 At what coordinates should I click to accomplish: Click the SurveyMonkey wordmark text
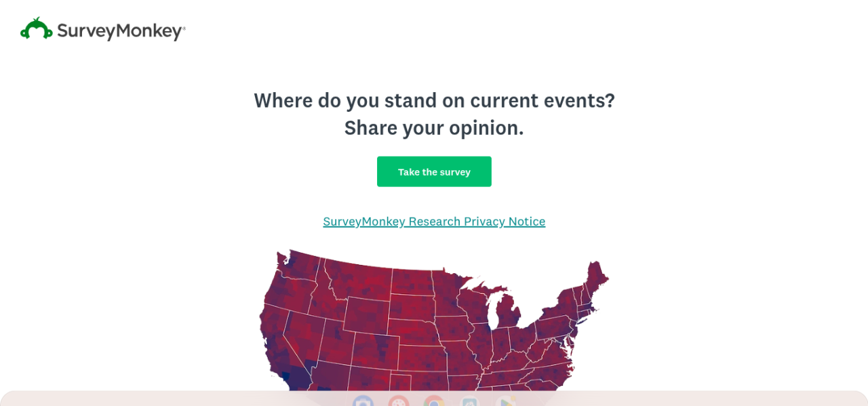click(x=121, y=31)
